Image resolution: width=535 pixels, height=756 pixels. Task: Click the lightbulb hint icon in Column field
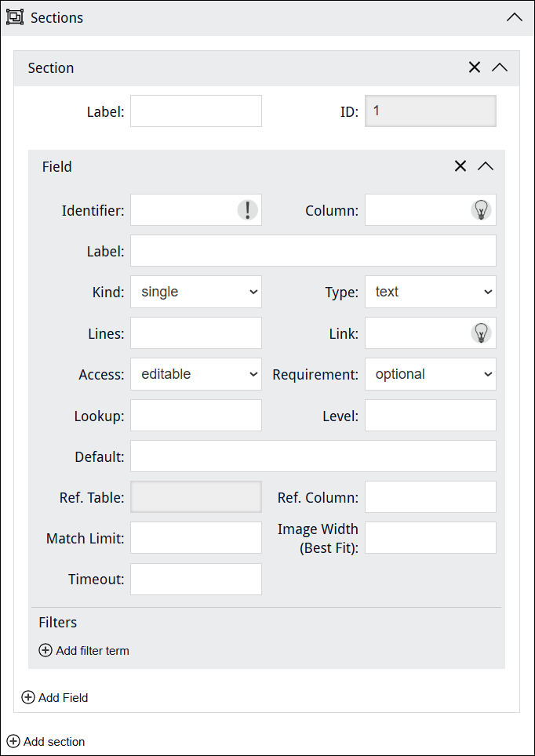pyautogui.click(x=481, y=210)
